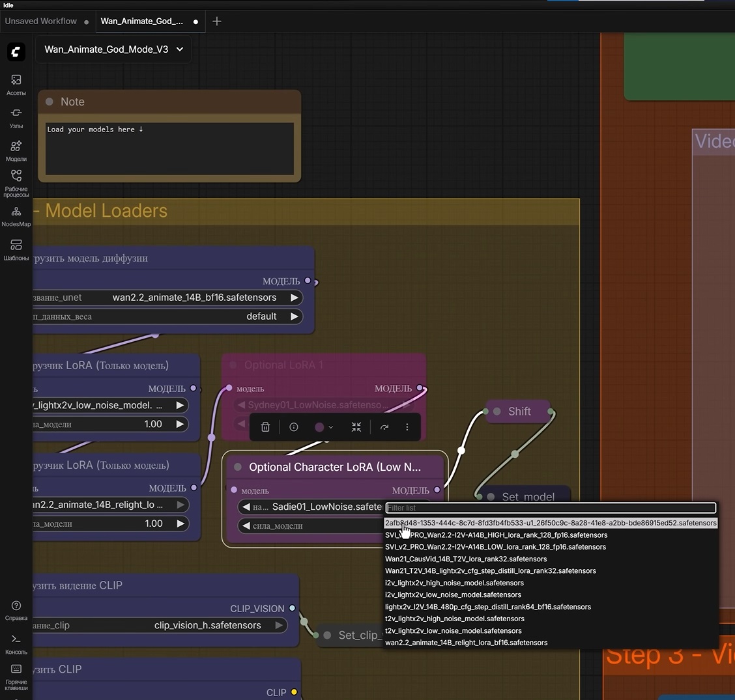Collapse the Optional Character LoRA node dot

click(238, 467)
